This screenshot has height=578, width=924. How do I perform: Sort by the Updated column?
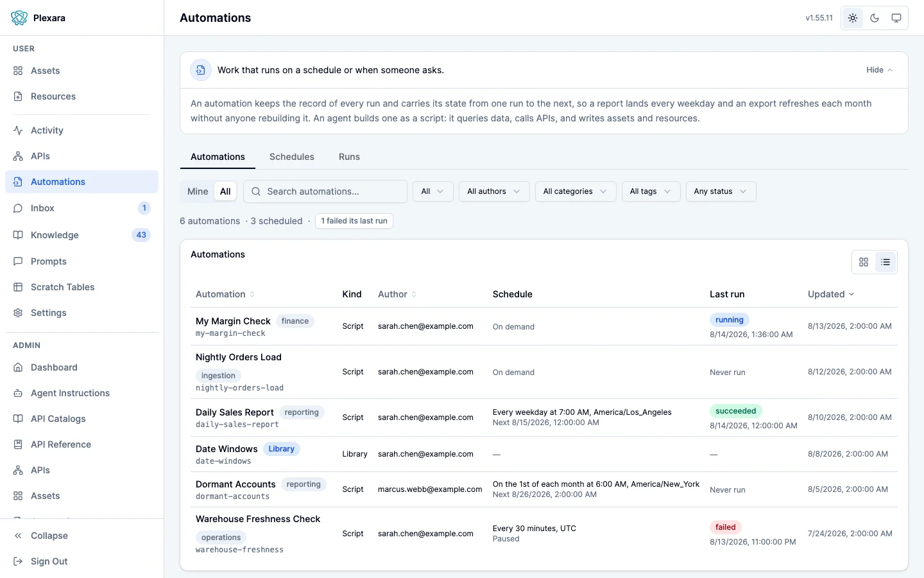click(x=831, y=294)
